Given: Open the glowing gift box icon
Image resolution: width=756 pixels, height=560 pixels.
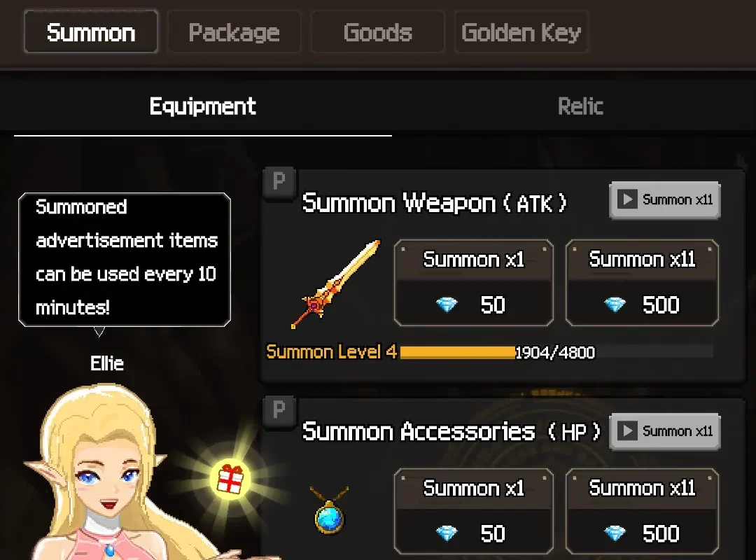Looking at the screenshot, I should pyautogui.click(x=230, y=479).
